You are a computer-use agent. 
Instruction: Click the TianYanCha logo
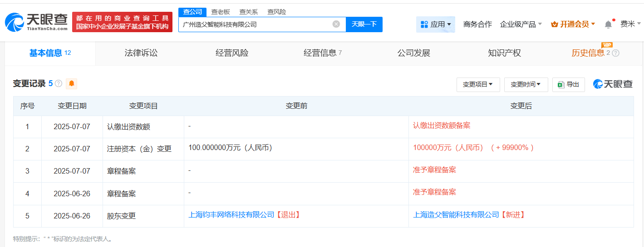(x=36, y=21)
